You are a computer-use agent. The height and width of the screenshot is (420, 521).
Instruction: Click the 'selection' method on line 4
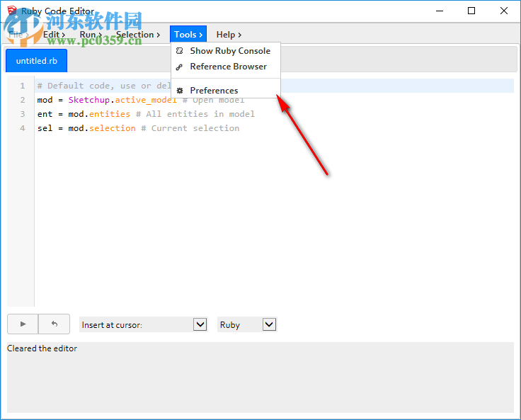tap(113, 128)
